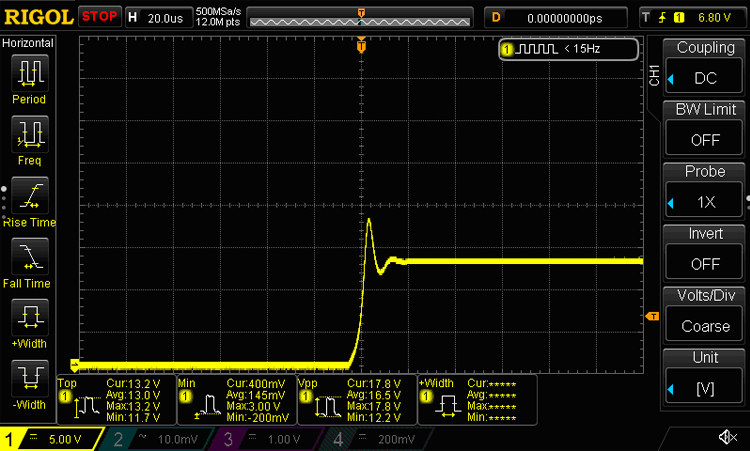Click the Vpp measurement waveform icon
750x451 pixels.
click(328, 407)
